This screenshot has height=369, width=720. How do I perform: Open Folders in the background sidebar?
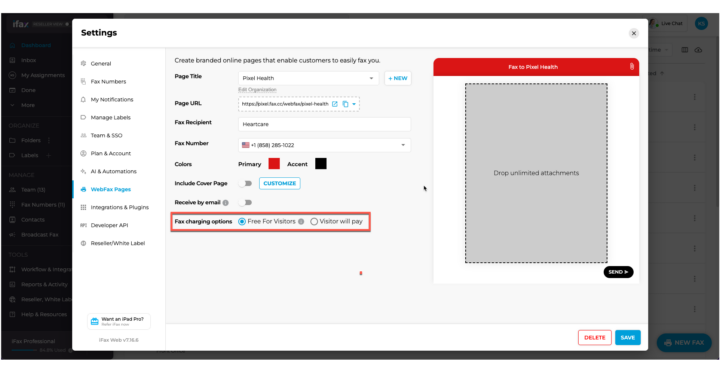tap(31, 140)
